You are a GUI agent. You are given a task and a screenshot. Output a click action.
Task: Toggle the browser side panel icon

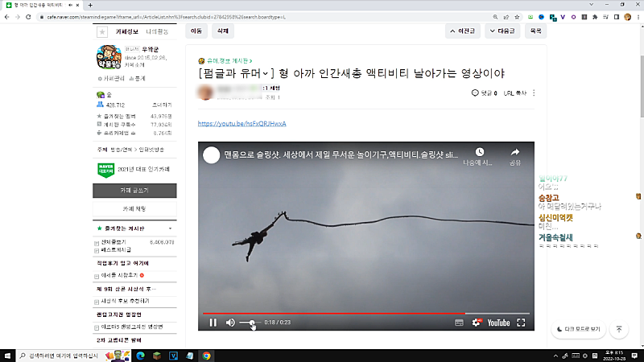[617, 17]
